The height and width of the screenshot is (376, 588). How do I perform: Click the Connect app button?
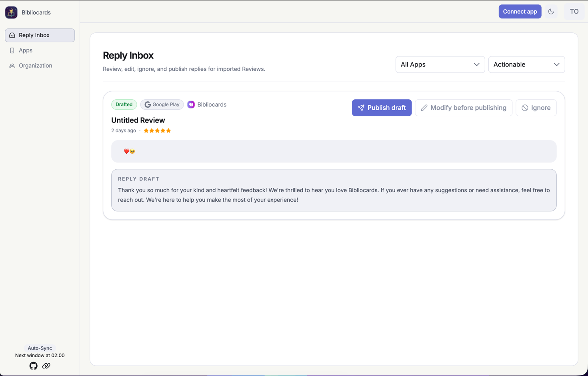pos(520,12)
